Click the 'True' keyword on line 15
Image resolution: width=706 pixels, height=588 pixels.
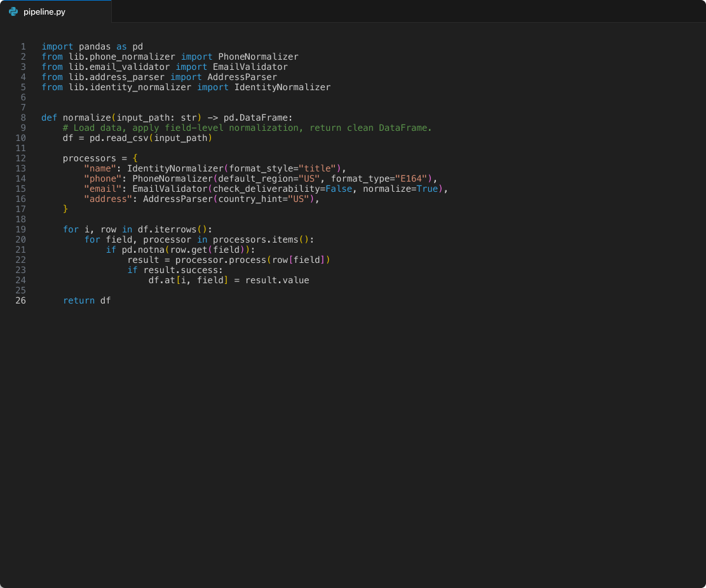click(x=427, y=189)
